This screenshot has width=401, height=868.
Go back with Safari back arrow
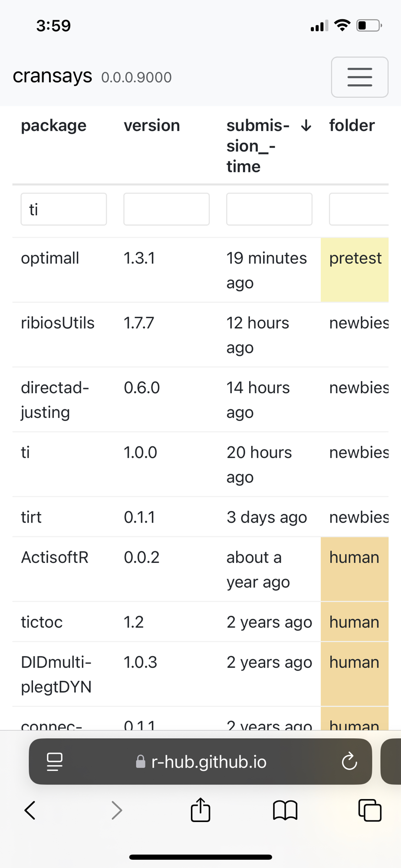[x=30, y=810]
